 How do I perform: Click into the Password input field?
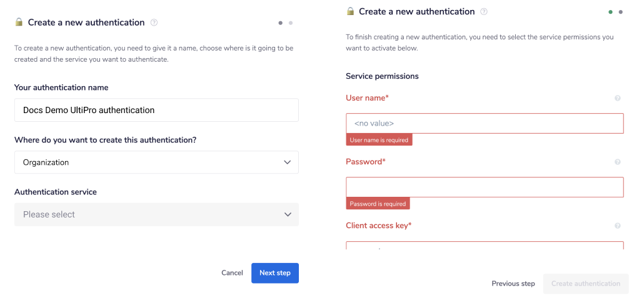(x=485, y=187)
